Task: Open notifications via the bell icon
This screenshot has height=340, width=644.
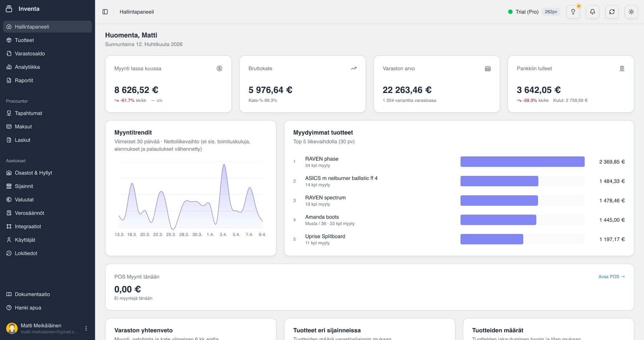Action: [592, 12]
